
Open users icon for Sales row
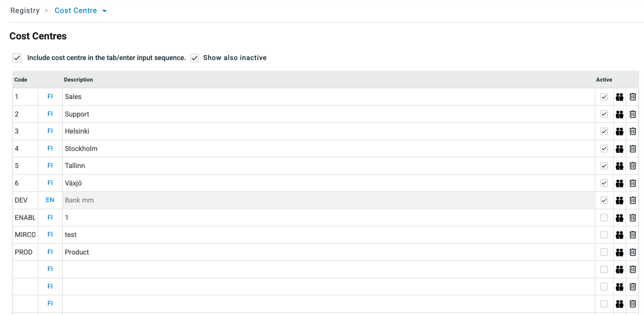619,97
